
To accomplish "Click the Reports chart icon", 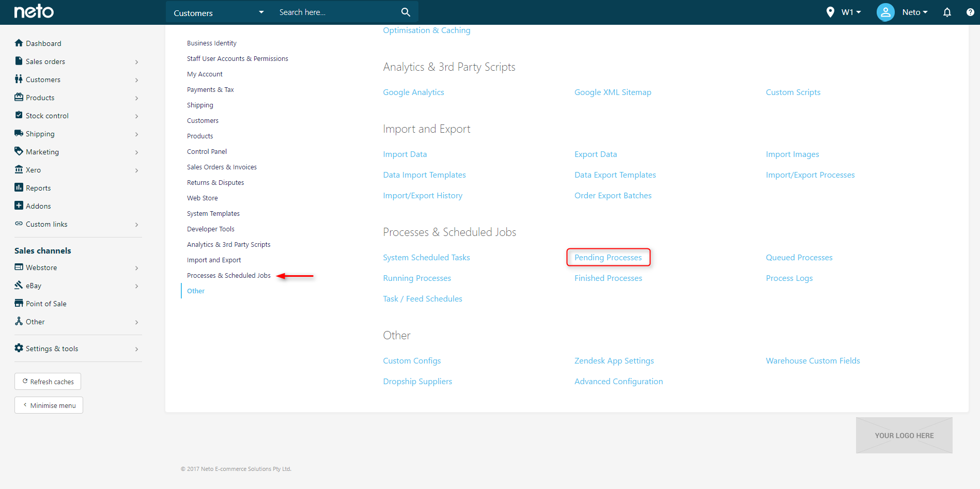I will point(19,187).
